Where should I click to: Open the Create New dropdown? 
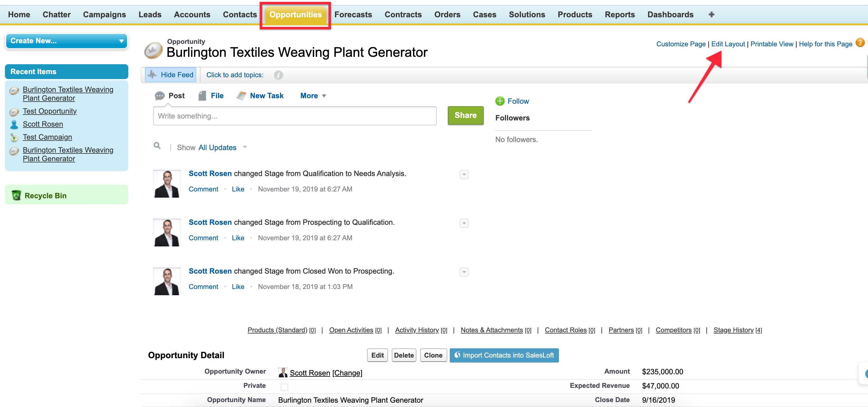[67, 41]
